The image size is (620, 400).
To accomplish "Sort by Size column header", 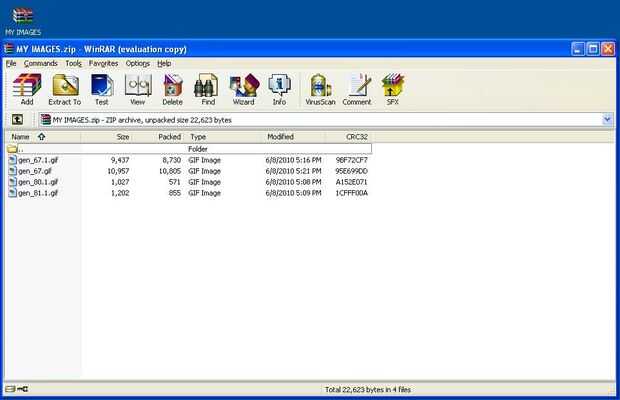I will tap(107, 137).
